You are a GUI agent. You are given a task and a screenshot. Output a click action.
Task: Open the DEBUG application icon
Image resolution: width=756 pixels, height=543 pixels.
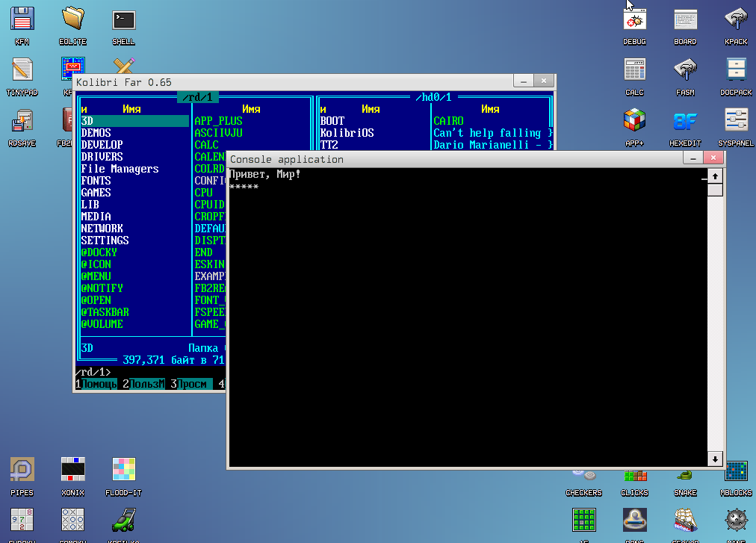[634, 19]
